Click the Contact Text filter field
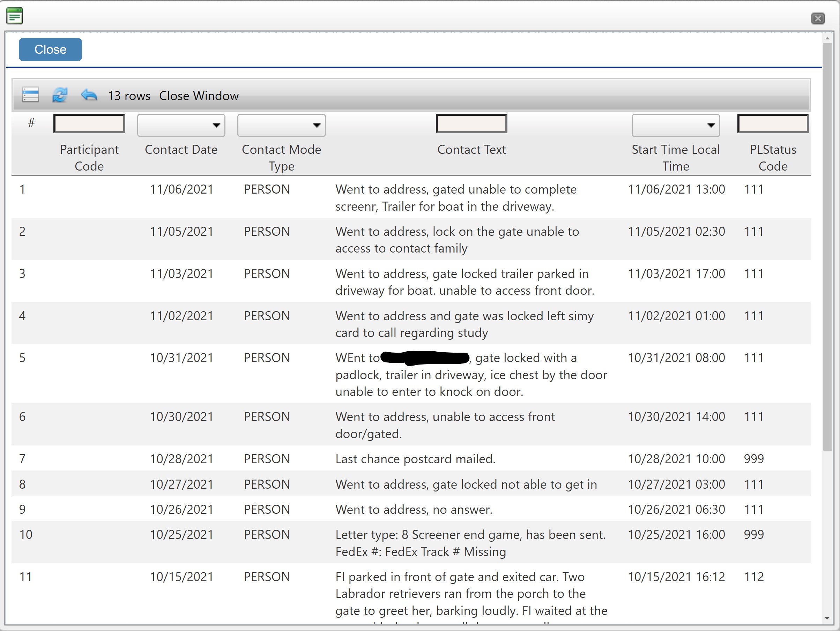The height and width of the screenshot is (631, 840). click(x=471, y=124)
